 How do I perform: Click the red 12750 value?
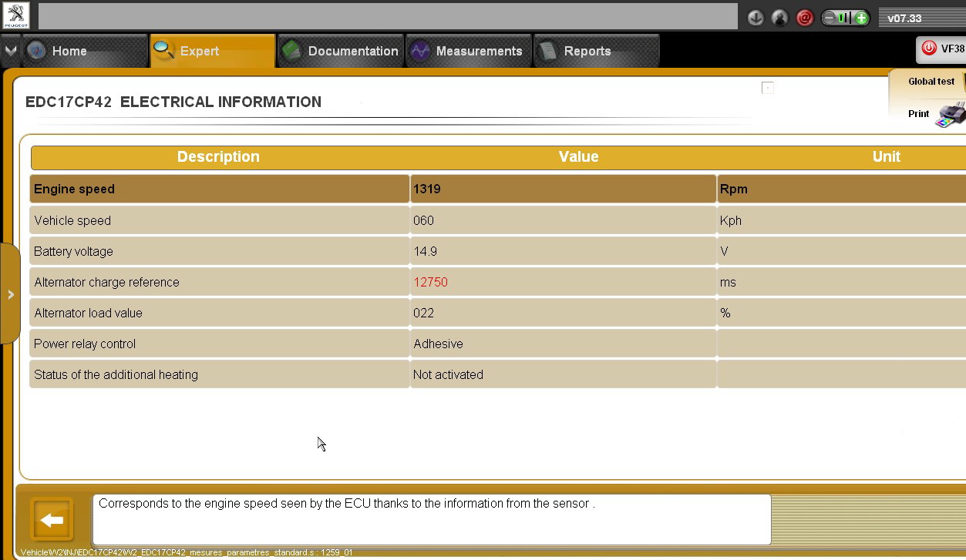click(430, 282)
